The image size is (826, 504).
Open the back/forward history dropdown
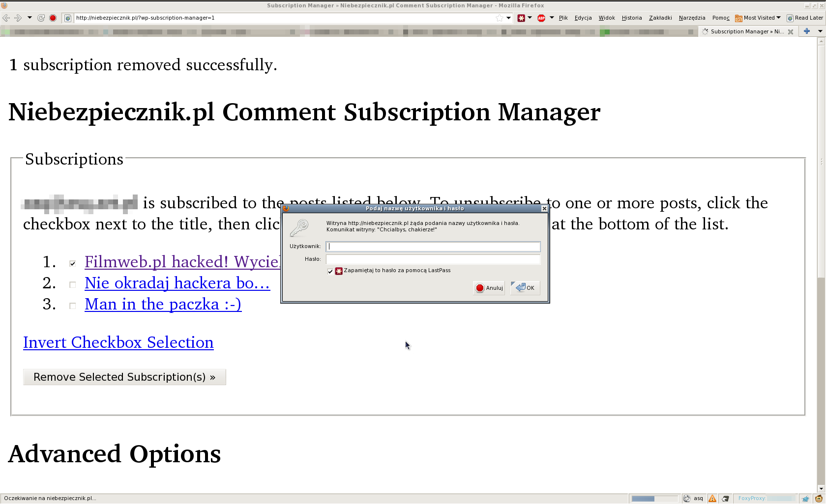29,18
